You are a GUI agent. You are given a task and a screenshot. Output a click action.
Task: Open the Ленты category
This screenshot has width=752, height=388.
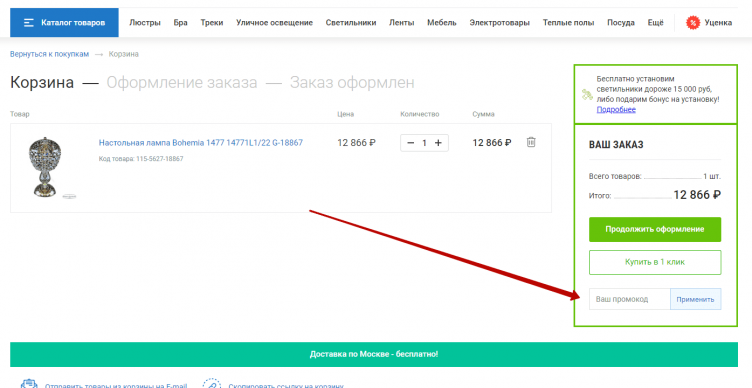(401, 23)
